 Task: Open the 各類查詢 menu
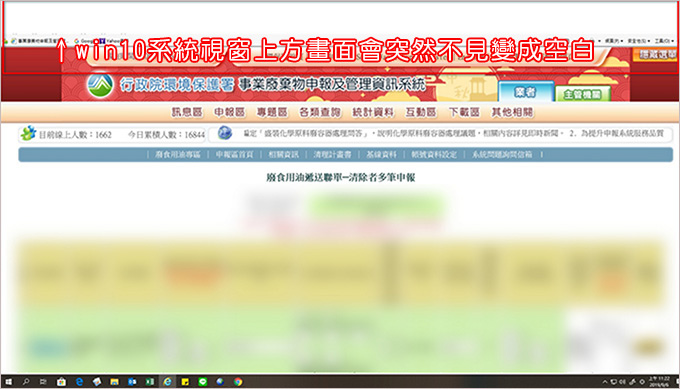[320, 112]
